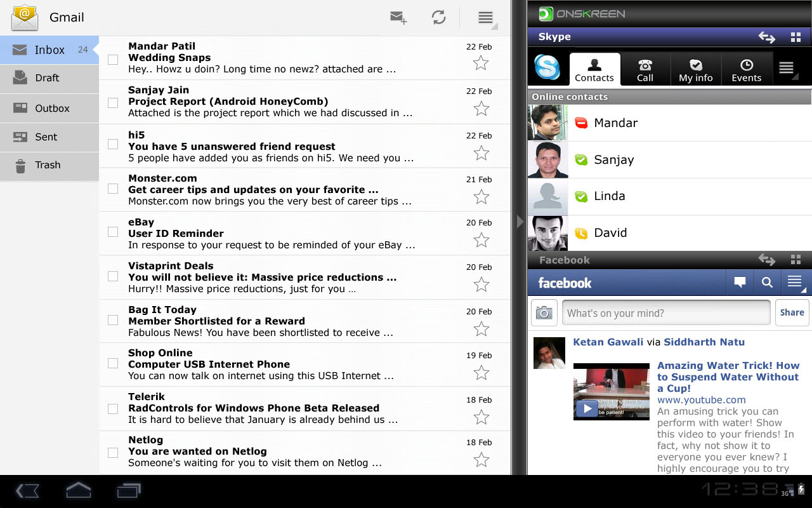Open Skype contact Mandar

[x=670, y=123]
